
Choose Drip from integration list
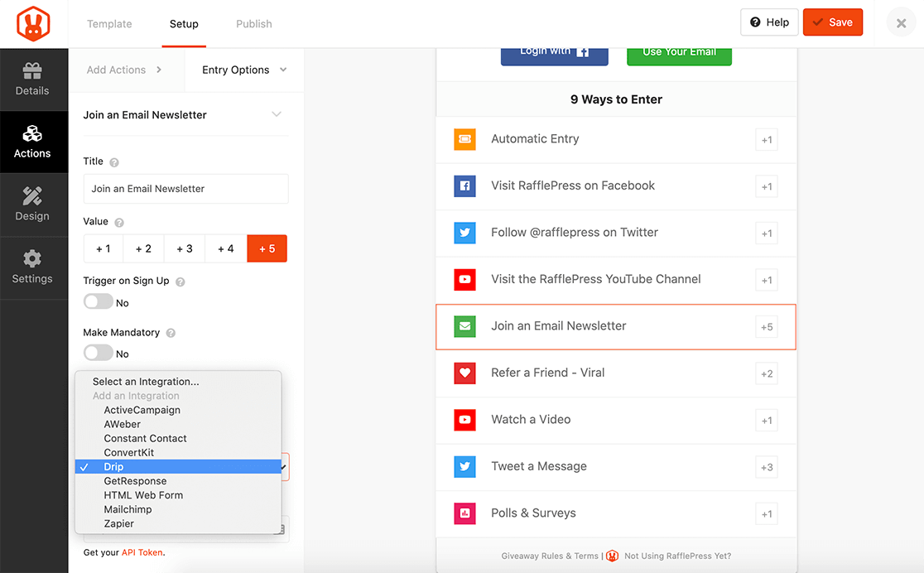(x=179, y=466)
